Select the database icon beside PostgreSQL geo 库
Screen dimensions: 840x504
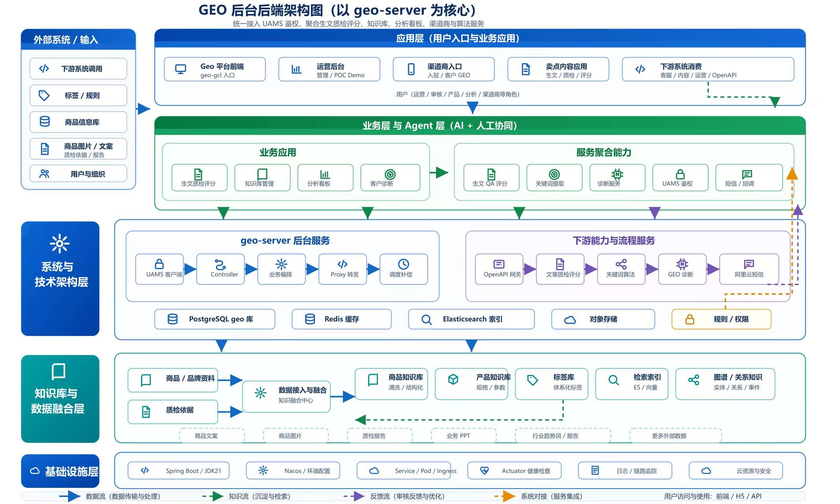(x=172, y=319)
